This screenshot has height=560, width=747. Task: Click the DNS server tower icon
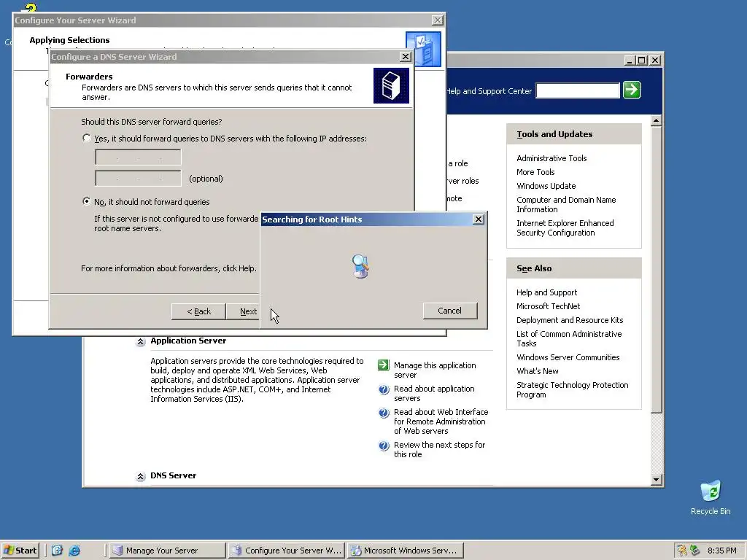coord(391,86)
